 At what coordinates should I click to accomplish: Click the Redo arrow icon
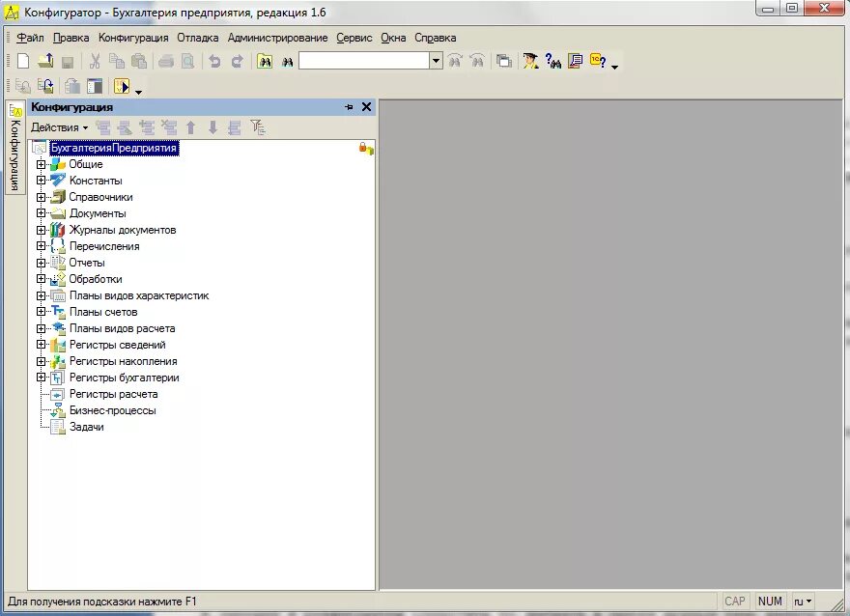click(237, 61)
